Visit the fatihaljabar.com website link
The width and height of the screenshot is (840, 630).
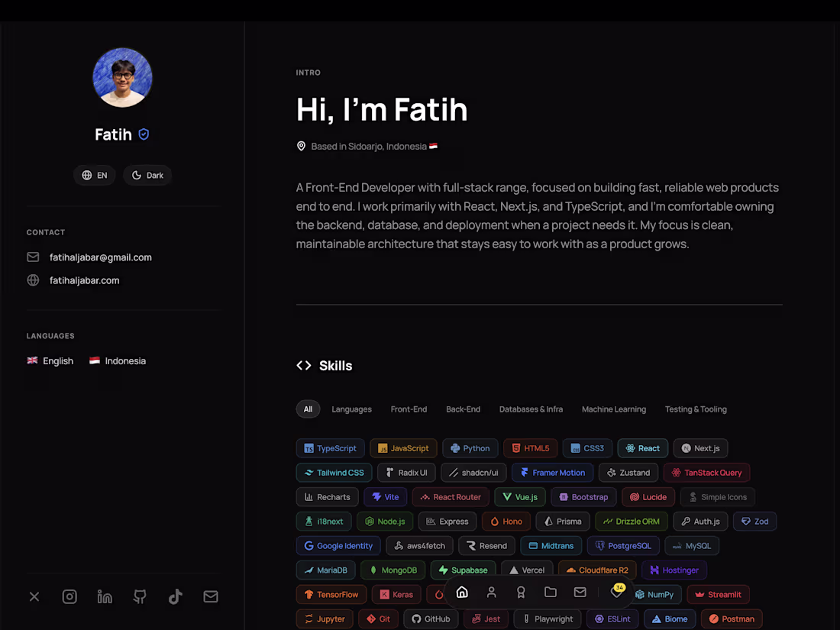tap(84, 280)
